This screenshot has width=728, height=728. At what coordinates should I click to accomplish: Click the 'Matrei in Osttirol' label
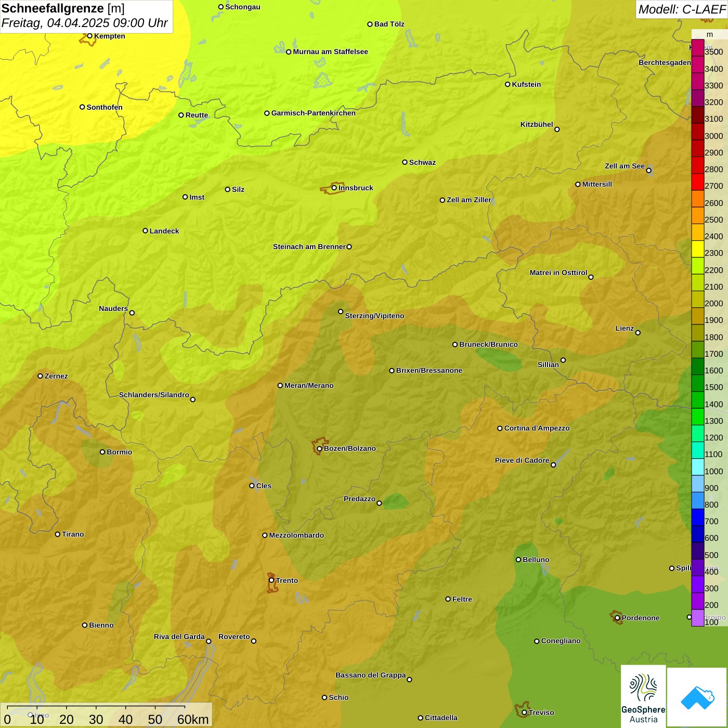click(x=558, y=272)
